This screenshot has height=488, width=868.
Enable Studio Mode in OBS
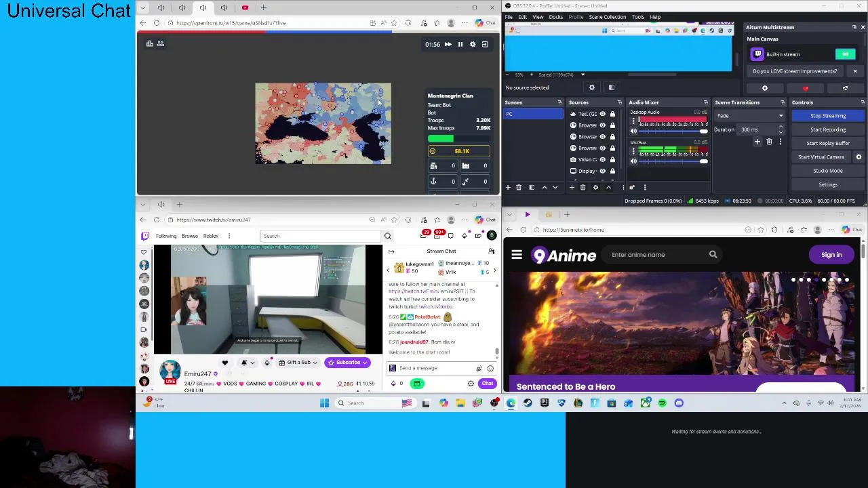point(828,171)
